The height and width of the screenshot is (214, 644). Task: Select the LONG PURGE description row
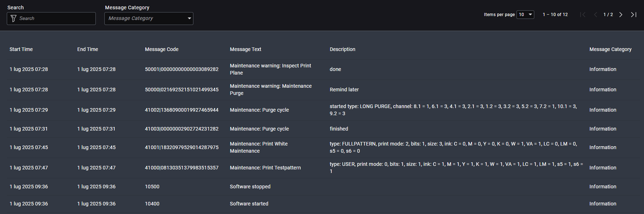[453, 110]
